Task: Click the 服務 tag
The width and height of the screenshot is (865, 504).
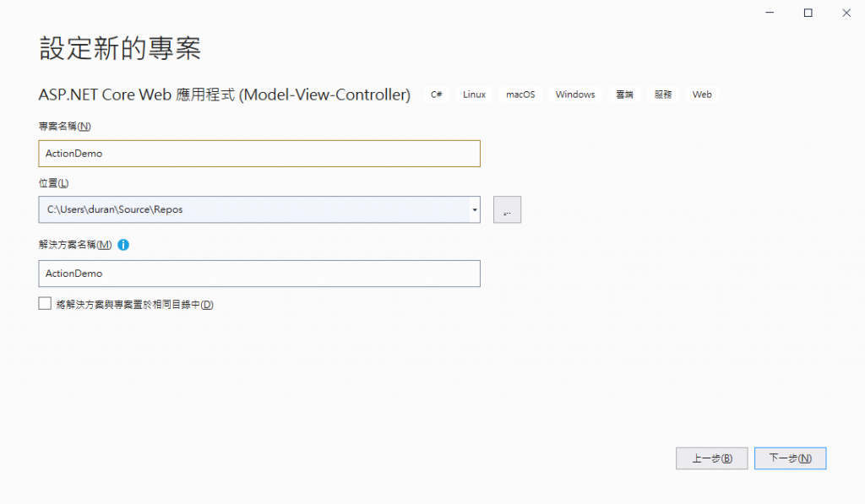Action: 663,95
